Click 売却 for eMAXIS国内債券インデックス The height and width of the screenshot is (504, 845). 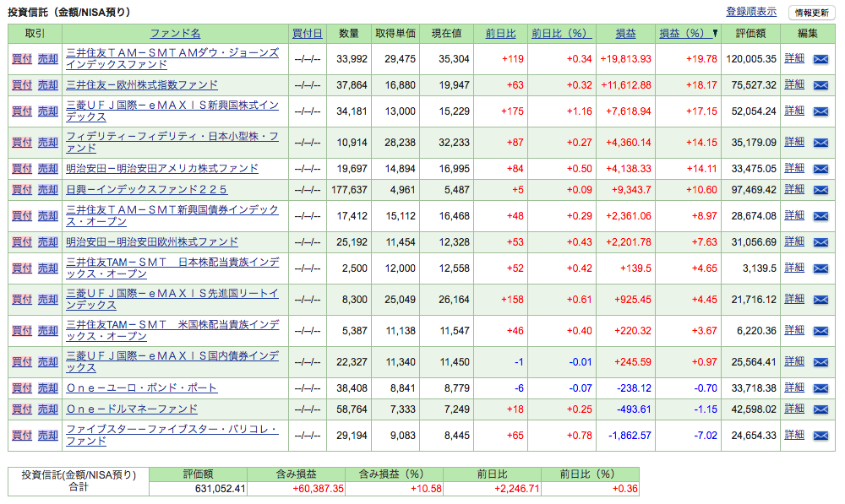48,362
